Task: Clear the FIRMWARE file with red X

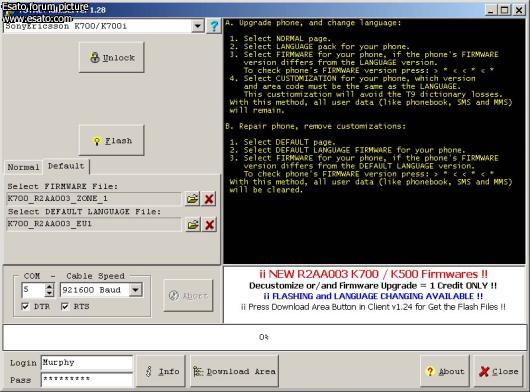Action: (209, 199)
